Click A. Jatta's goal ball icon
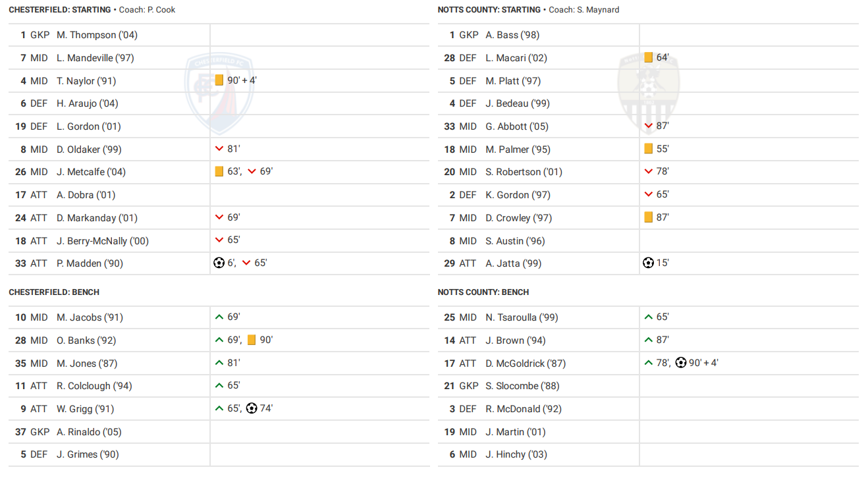This screenshot has height=482, width=868. (x=648, y=263)
